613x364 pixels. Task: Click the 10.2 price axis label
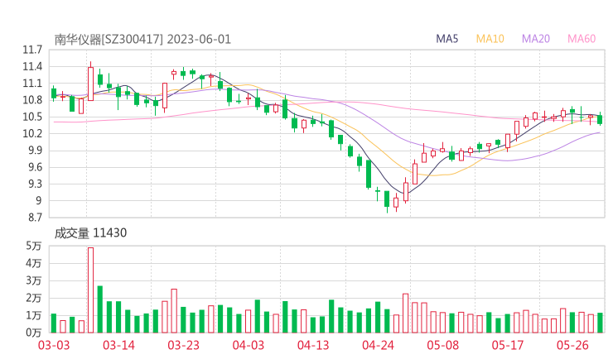[32, 134]
